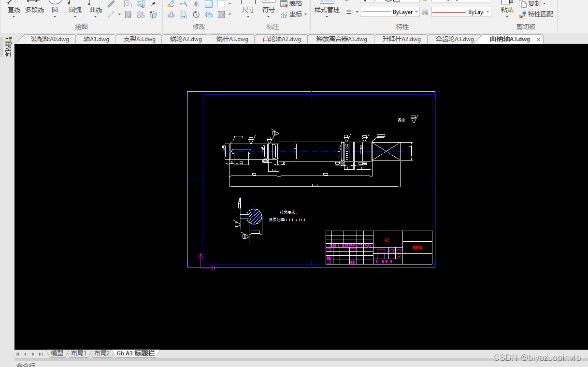Click the stretch icon in 修改 panel
Screen dimensions: 588x367
pos(184,15)
